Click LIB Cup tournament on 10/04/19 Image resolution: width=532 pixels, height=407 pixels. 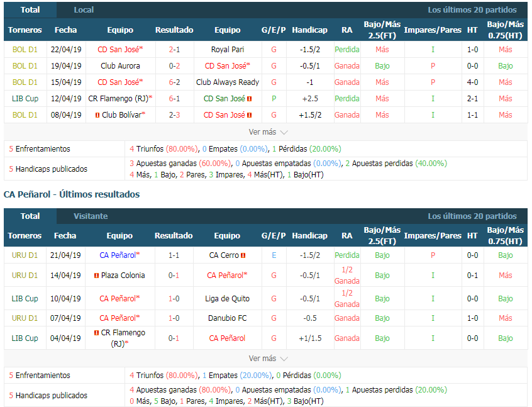[25, 299]
